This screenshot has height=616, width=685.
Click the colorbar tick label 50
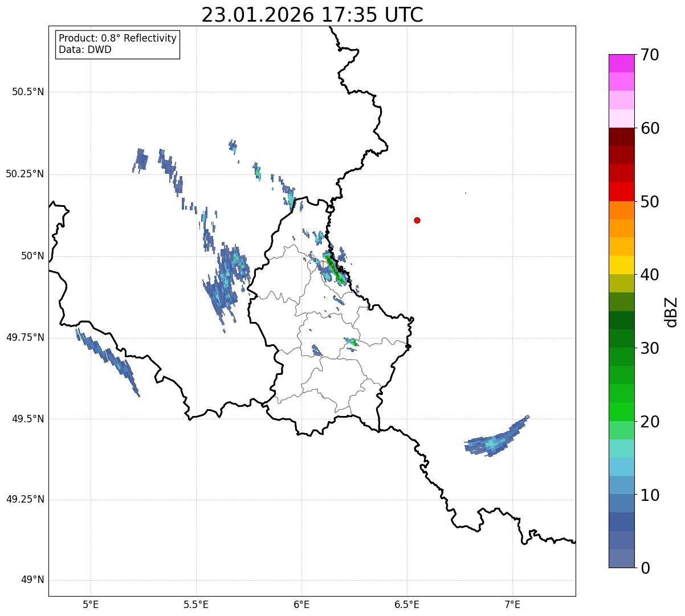pyautogui.click(x=650, y=202)
